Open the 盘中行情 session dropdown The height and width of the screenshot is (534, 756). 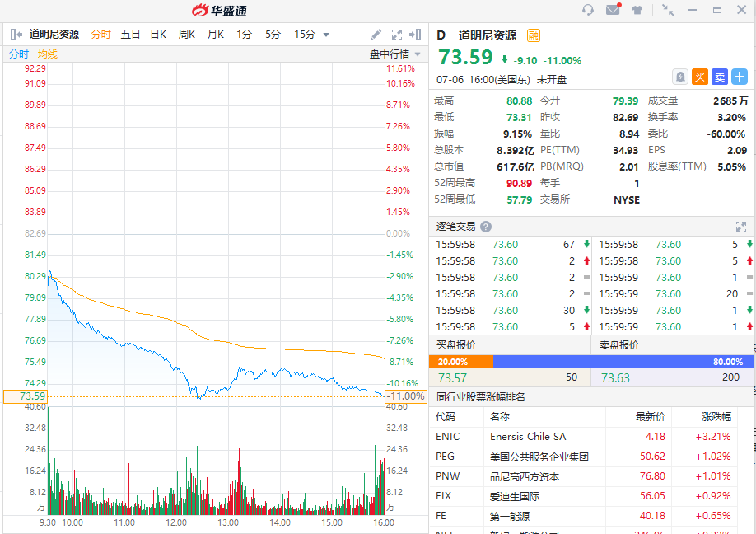point(394,54)
